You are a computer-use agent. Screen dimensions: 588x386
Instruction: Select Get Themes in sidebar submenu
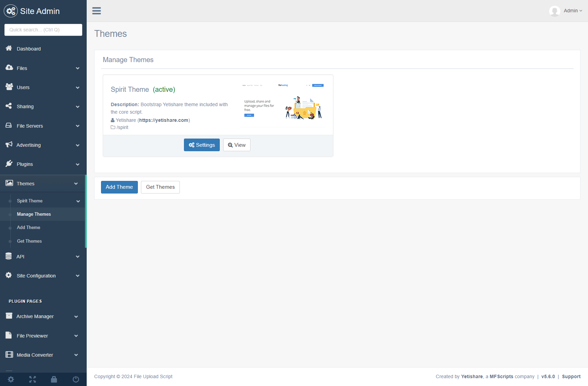click(29, 241)
